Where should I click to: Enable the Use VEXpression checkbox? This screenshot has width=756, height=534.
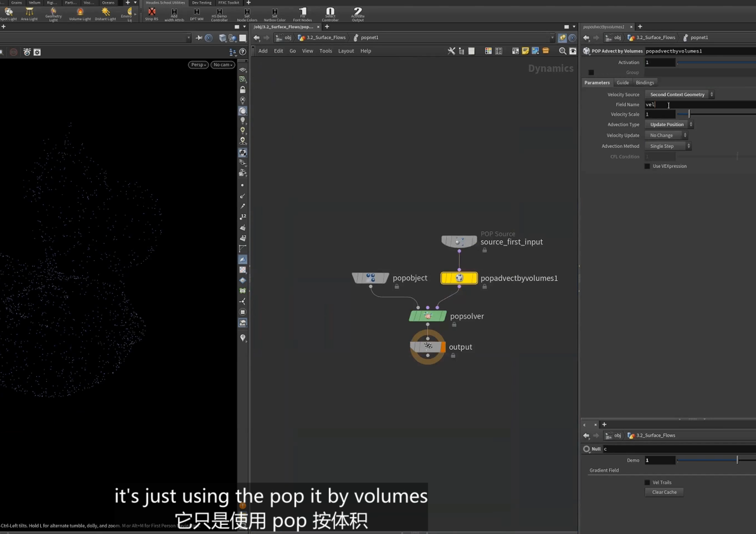(x=647, y=166)
